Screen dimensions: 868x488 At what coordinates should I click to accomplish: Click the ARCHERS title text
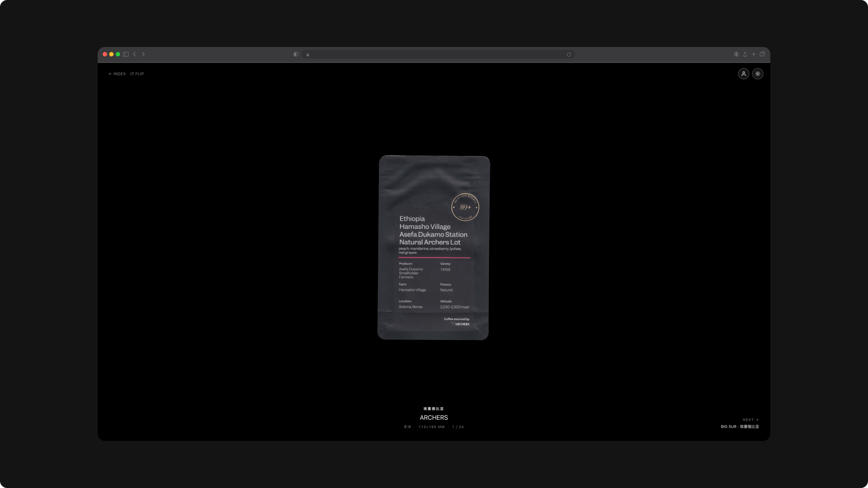click(434, 418)
